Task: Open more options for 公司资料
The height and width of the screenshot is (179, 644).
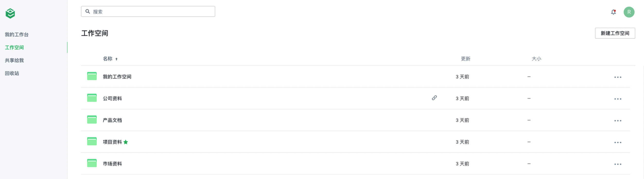Action: (x=618, y=99)
